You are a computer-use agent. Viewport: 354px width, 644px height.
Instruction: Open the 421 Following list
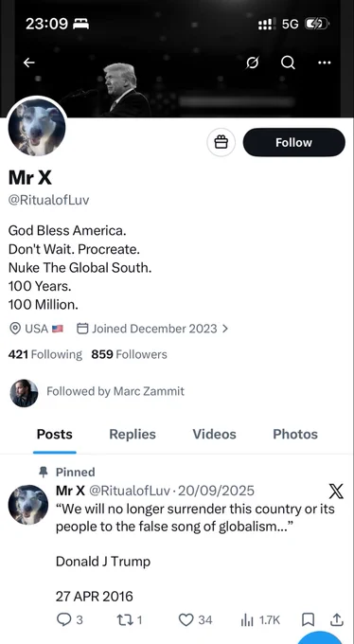click(x=45, y=354)
